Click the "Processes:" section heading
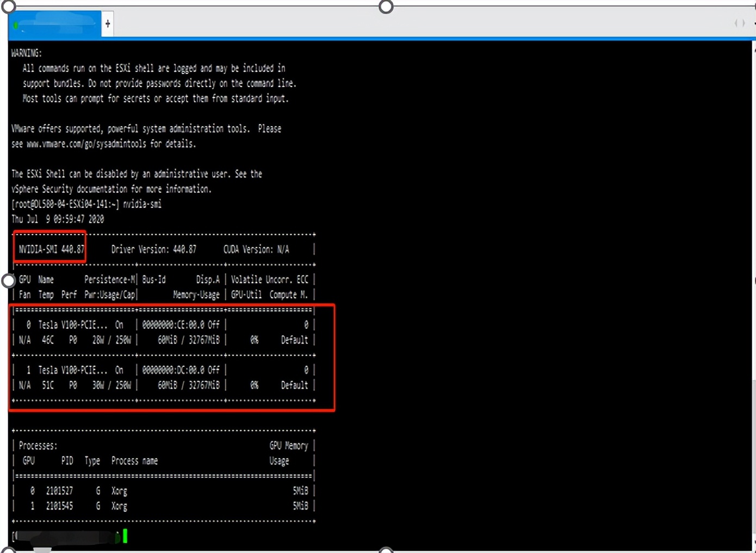The height and width of the screenshot is (553, 756). pos(38,446)
